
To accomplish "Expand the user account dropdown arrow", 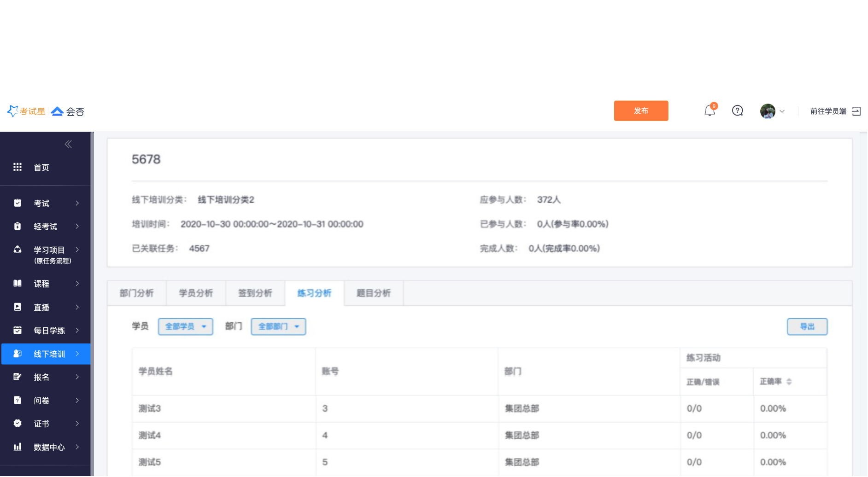I will click(x=782, y=111).
